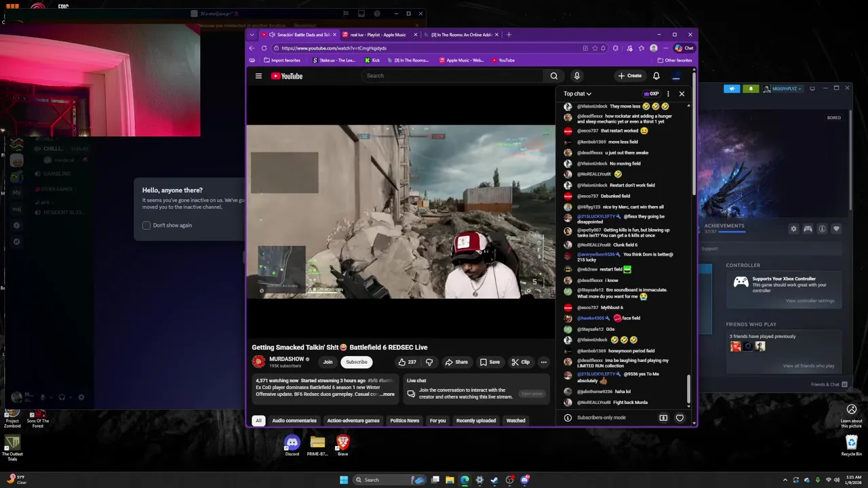This screenshot has width=868, height=488.
Task: Expand browser tab search chevron
Action: [252, 35]
